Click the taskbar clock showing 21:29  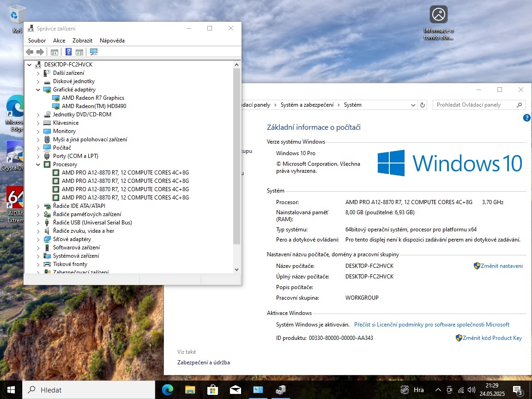(492, 390)
